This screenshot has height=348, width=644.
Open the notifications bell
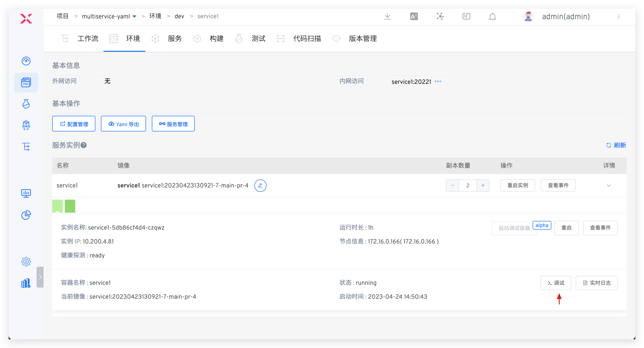492,17
